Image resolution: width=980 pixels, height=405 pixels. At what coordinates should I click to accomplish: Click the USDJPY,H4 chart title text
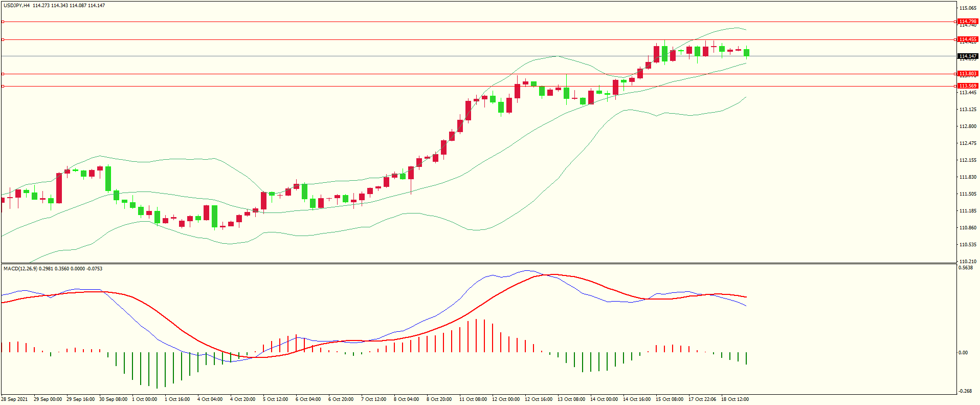pyautogui.click(x=16, y=6)
